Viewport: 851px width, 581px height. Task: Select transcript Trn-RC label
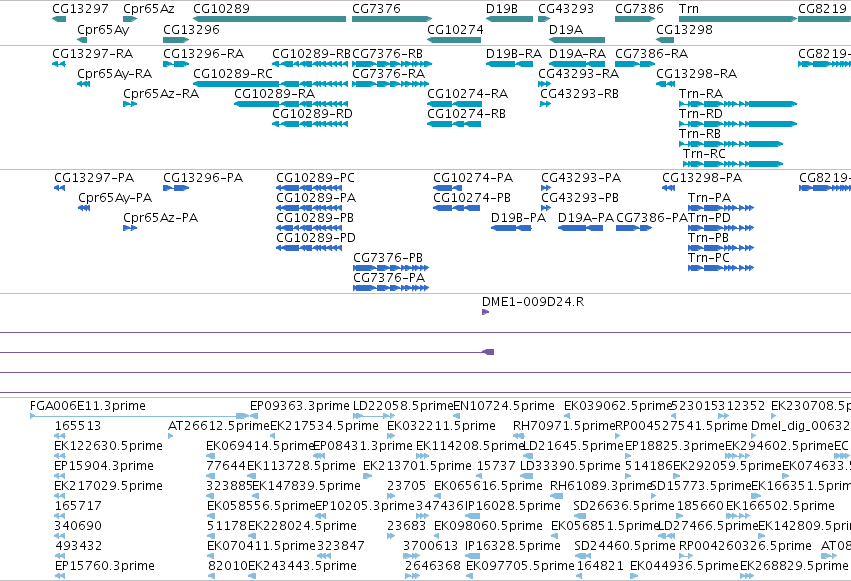(704, 154)
